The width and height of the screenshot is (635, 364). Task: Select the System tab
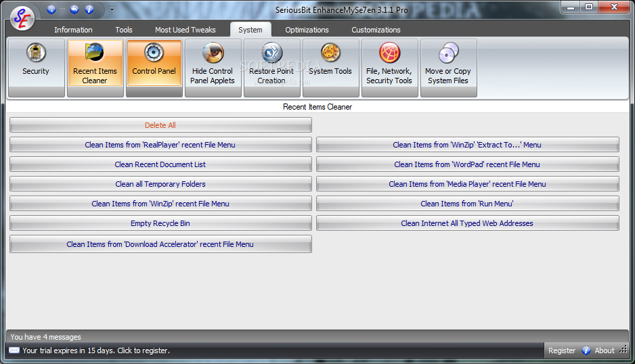pos(250,30)
